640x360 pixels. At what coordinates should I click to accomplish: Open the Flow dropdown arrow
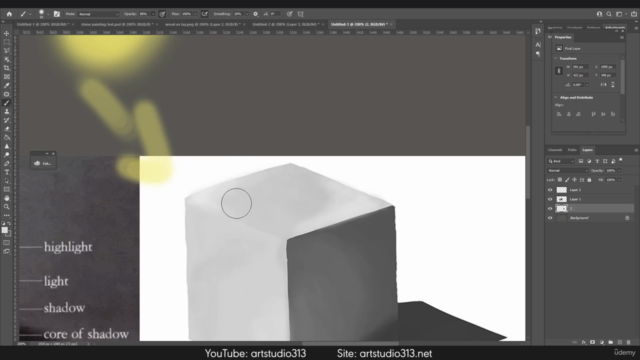195,14
